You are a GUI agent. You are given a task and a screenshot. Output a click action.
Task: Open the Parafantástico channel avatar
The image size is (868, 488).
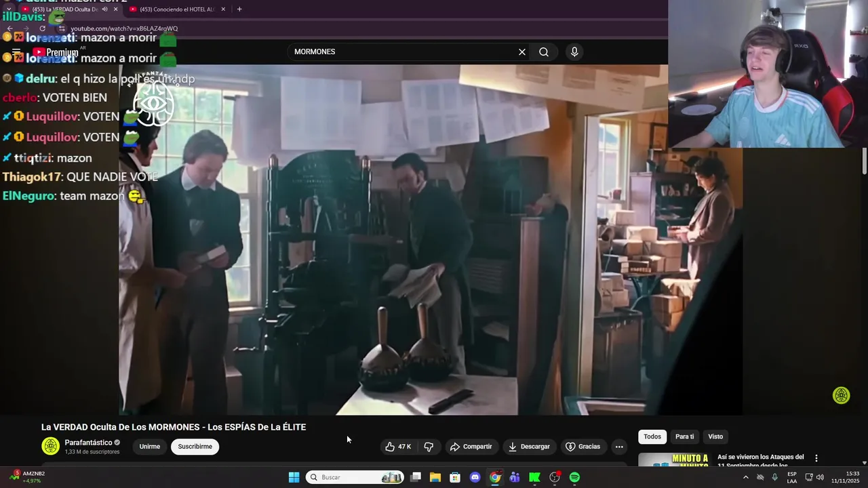tap(51, 446)
